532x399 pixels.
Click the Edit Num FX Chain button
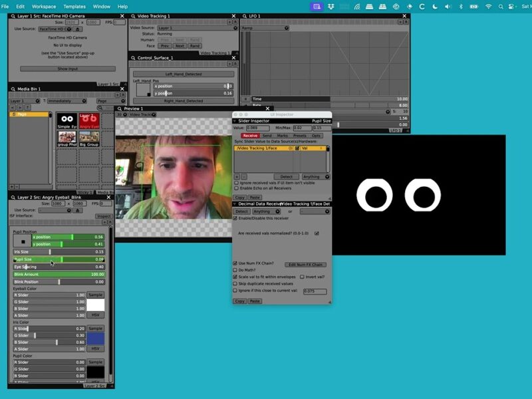click(305, 265)
